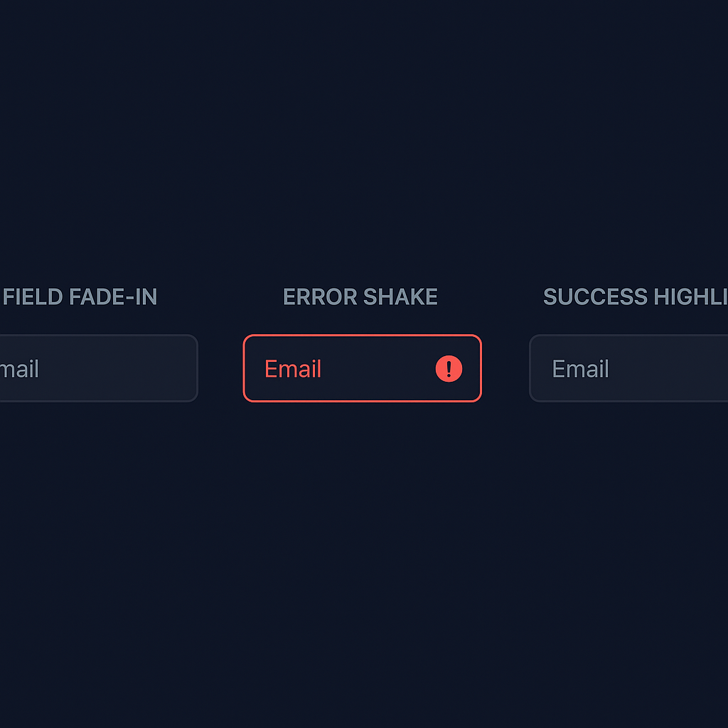The height and width of the screenshot is (728, 728).
Task: Click the red exclamation error icon
Action: (449, 368)
